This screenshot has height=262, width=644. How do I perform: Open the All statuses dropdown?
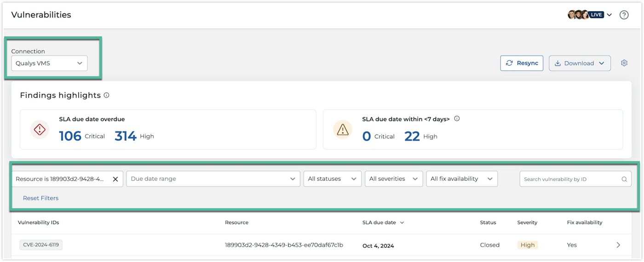pyautogui.click(x=333, y=179)
